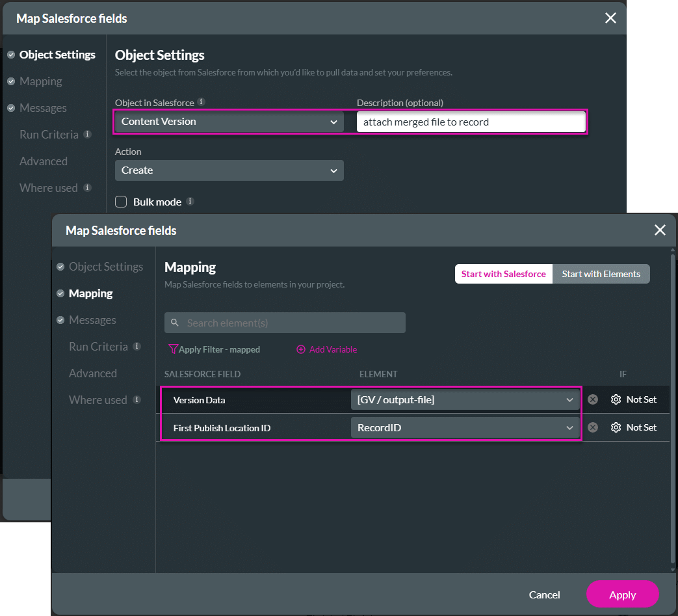
Task: Open Mapping in back window sidebar
Action: [x=41, y=81]
